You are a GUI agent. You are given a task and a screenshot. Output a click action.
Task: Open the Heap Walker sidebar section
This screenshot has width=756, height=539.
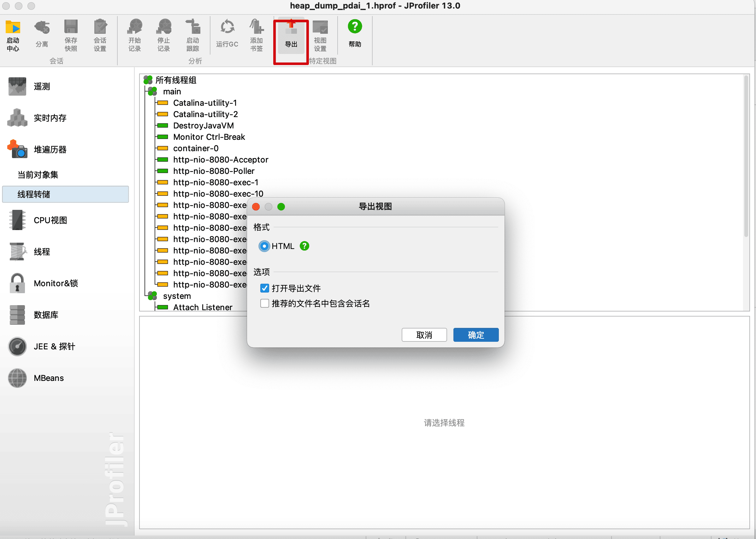50,150
